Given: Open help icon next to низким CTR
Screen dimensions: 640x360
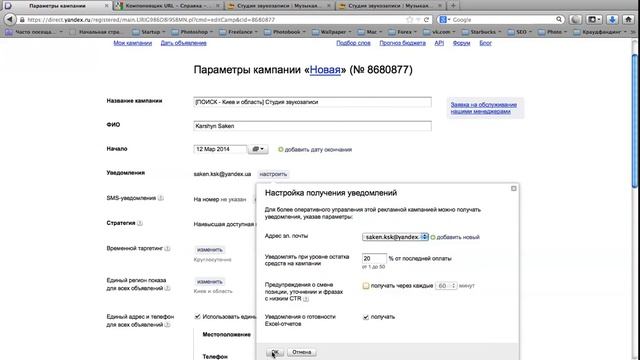Looking at the screenshot, I should 306,299.
